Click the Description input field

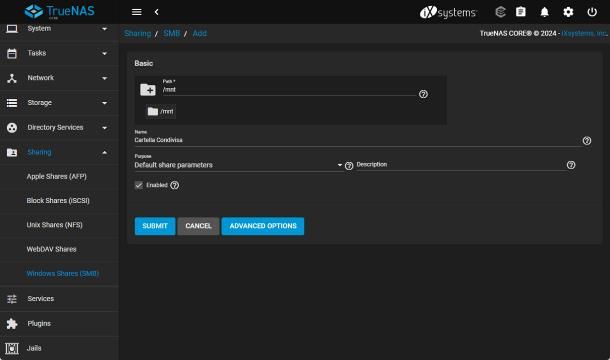[x=461, y=165]
